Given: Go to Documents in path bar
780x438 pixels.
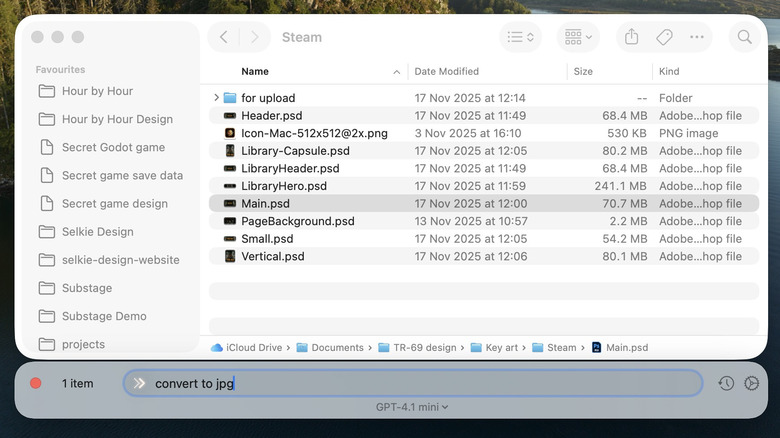Looking at the screenshot, I should [x=330, y=347].
